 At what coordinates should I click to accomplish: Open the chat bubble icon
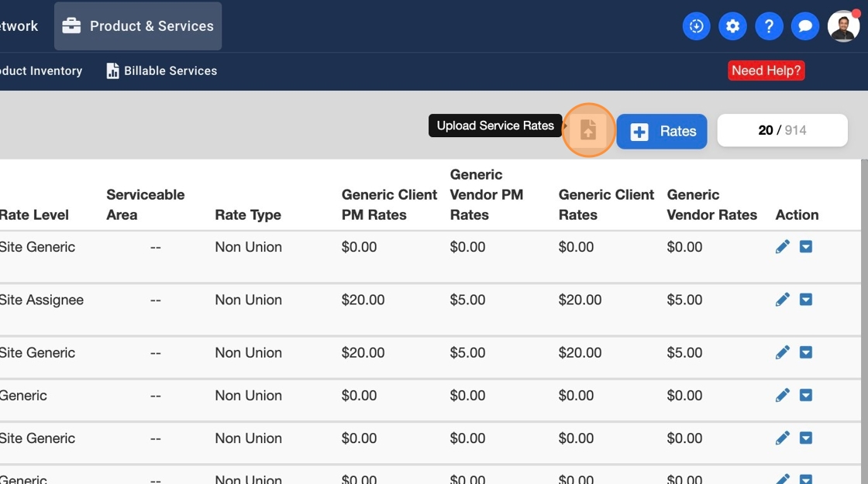tap(805, 26)
